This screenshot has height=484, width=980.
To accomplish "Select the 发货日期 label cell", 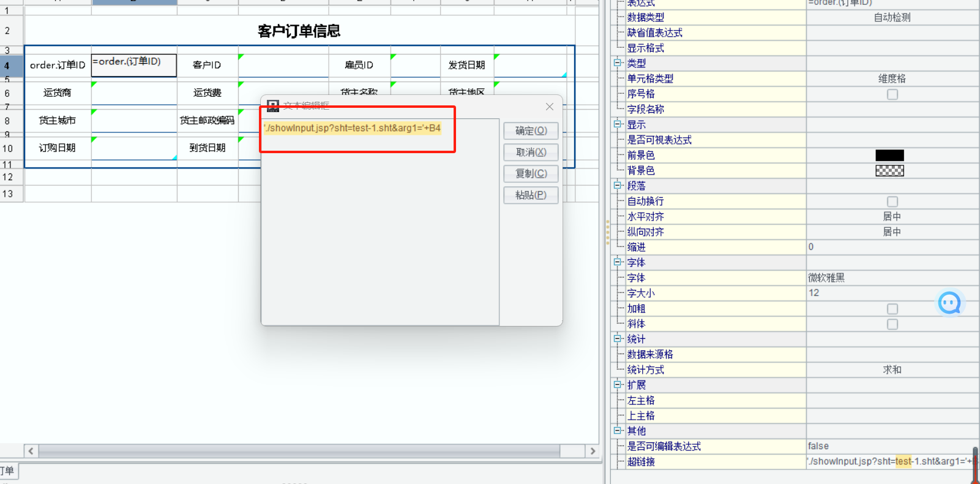I will (466, 65).
